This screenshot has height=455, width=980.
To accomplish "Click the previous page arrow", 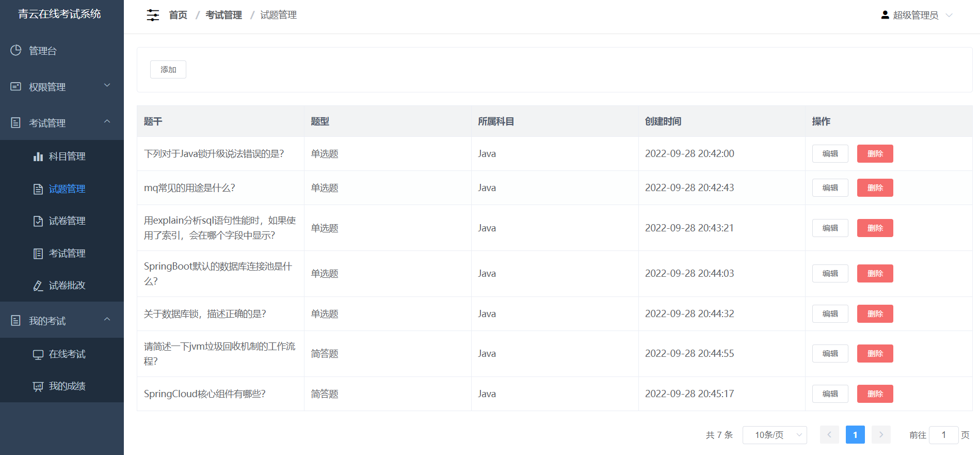I will pyautogui.click(x=829, y=435).
